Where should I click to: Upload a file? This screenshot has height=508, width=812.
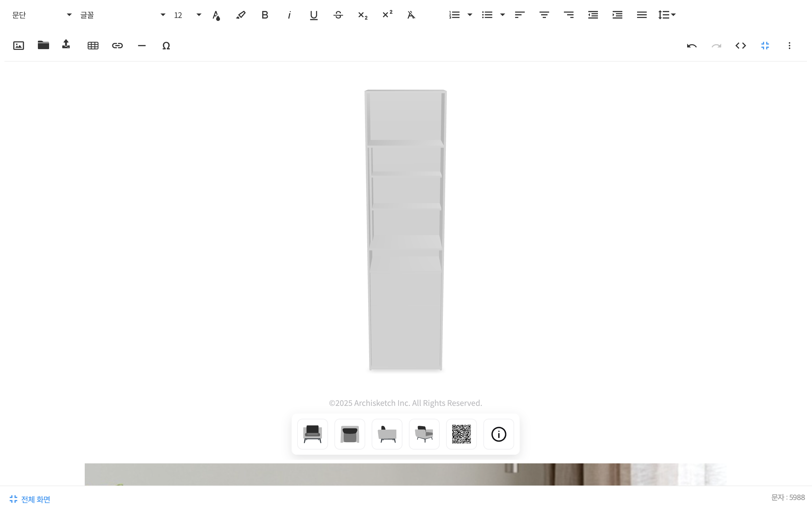coord(66,44)
